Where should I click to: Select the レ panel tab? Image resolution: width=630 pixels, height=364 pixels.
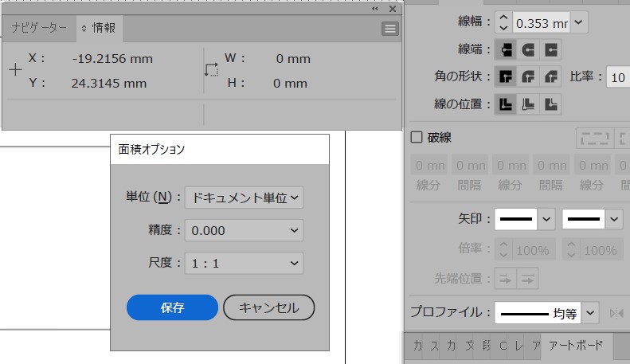pyautogui.click(x=519, y=346)
